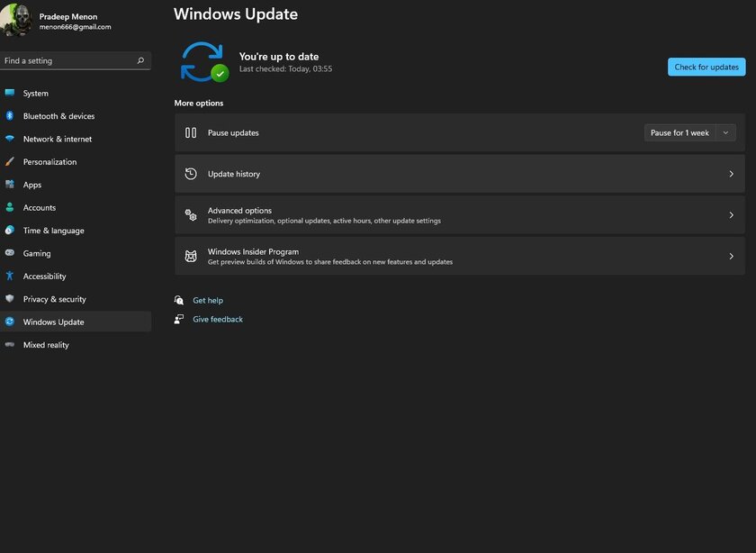Click the Give feedback person icon
This screenshot has width=756, height=553.
[179, 319]
